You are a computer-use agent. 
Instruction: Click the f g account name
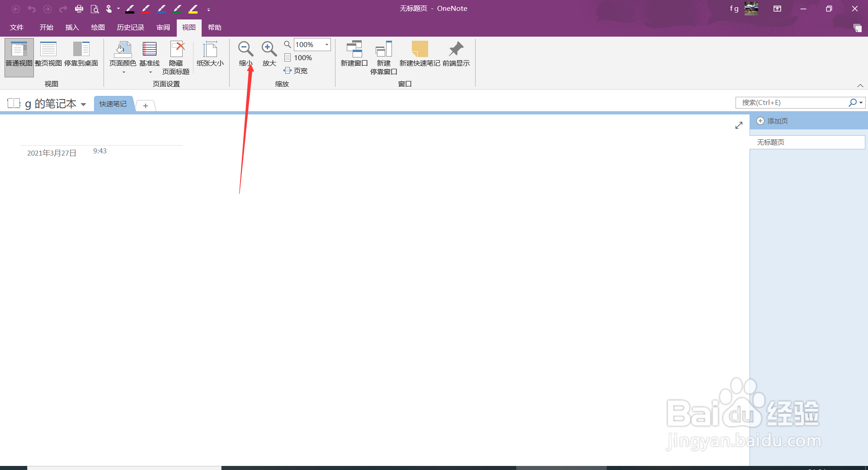point(734,9)
